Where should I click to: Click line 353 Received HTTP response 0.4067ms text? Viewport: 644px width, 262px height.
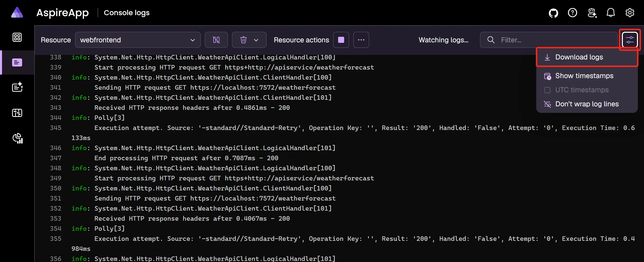(x=192, y=219)
